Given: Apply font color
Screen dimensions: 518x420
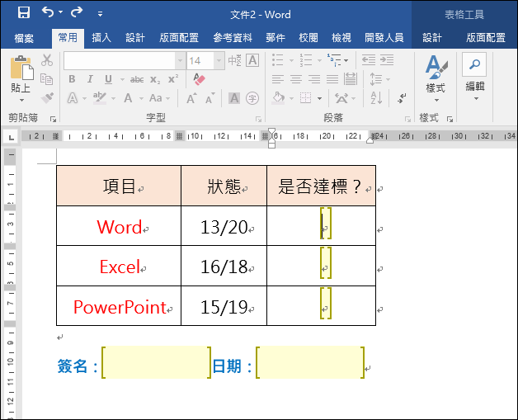Looking at the screenshot, I should click(128, 98).
